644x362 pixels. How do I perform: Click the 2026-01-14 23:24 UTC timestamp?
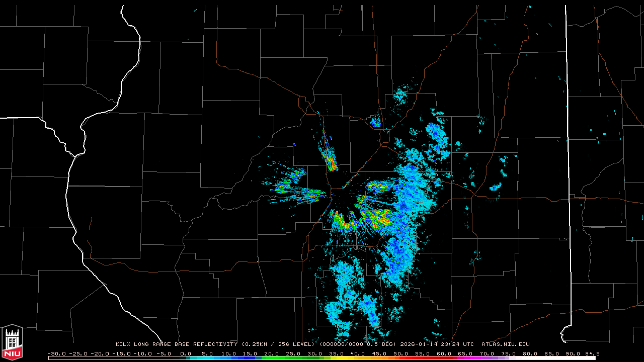tap(437, 344)
